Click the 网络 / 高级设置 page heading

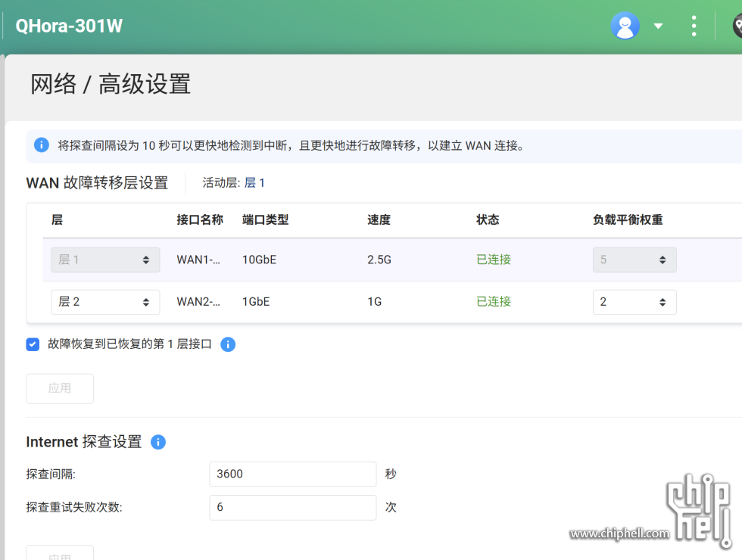point(111,84)
